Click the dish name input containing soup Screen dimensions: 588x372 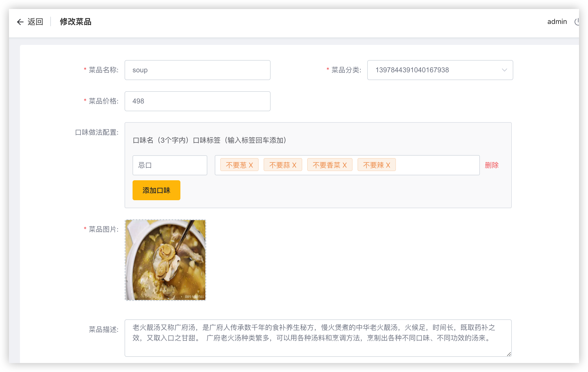197,70
